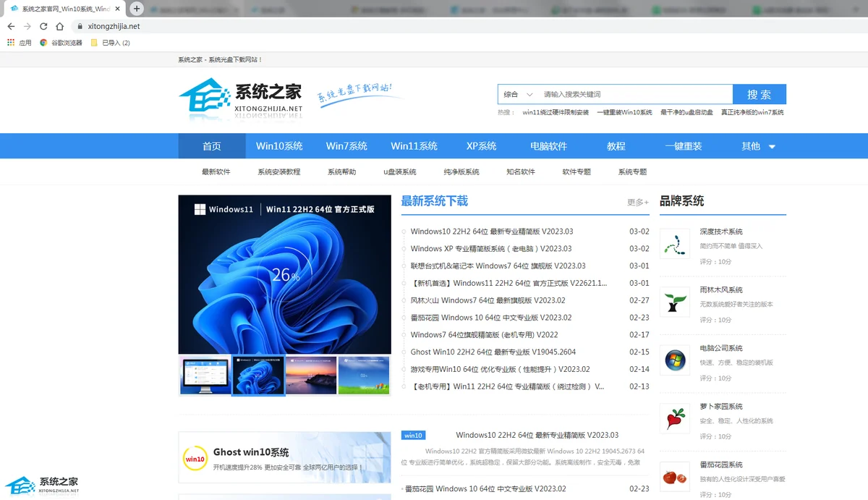Click the browser back arrow
The image size is (868, 500).
(11, 26)
